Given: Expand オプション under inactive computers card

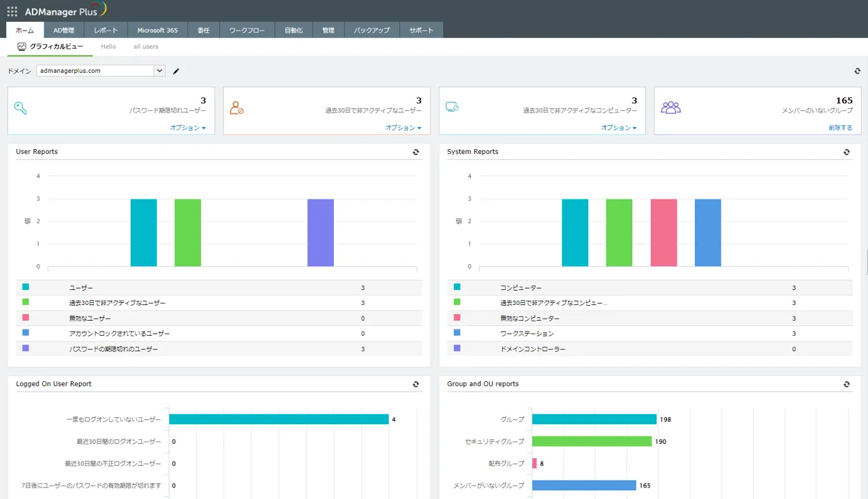Looking at the screenshot, I should (x=618, y=128).
